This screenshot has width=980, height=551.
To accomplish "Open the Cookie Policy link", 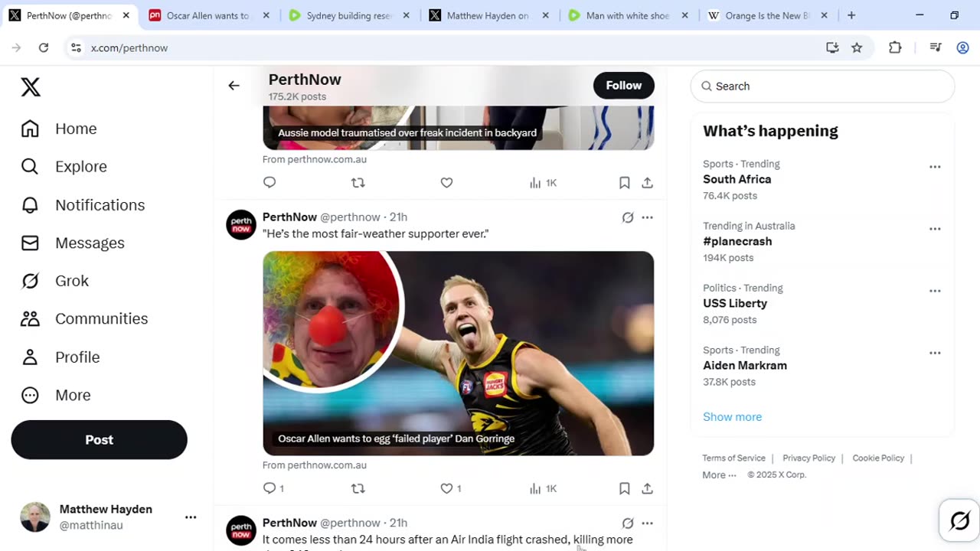I will (878, 458).
